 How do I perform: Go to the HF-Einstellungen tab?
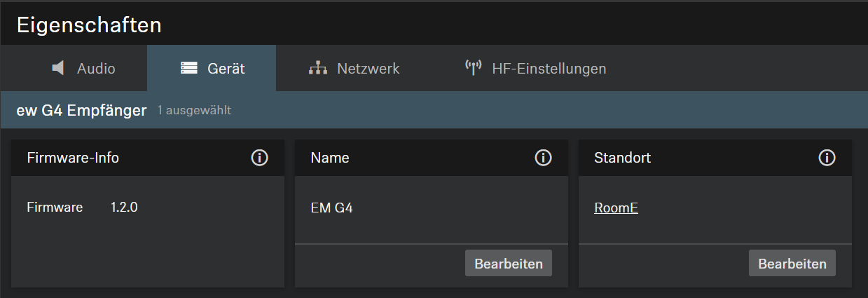point(549,69)
